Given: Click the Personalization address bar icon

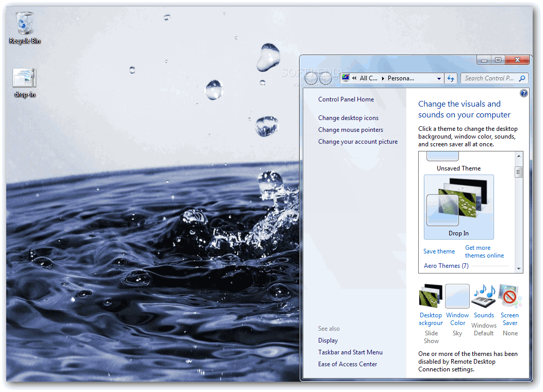Looking at the screenshot, I should (x=345, y=78).
